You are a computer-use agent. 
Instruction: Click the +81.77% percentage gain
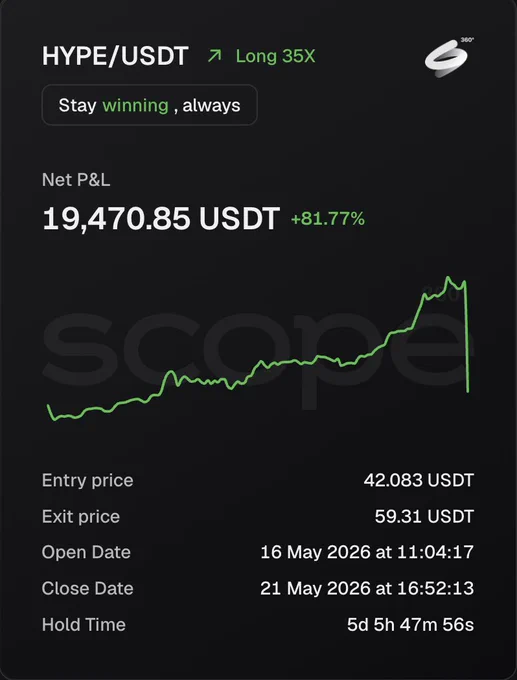click(x=327, y=219)
